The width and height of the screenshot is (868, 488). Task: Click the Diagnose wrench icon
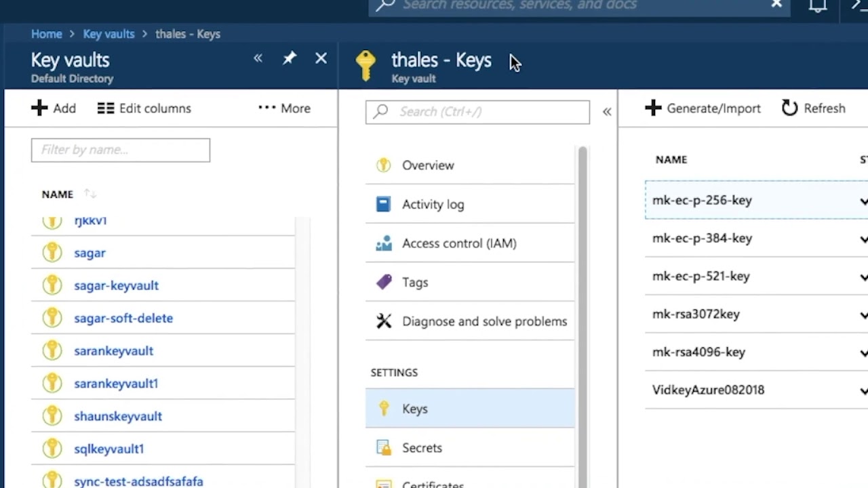384,321
